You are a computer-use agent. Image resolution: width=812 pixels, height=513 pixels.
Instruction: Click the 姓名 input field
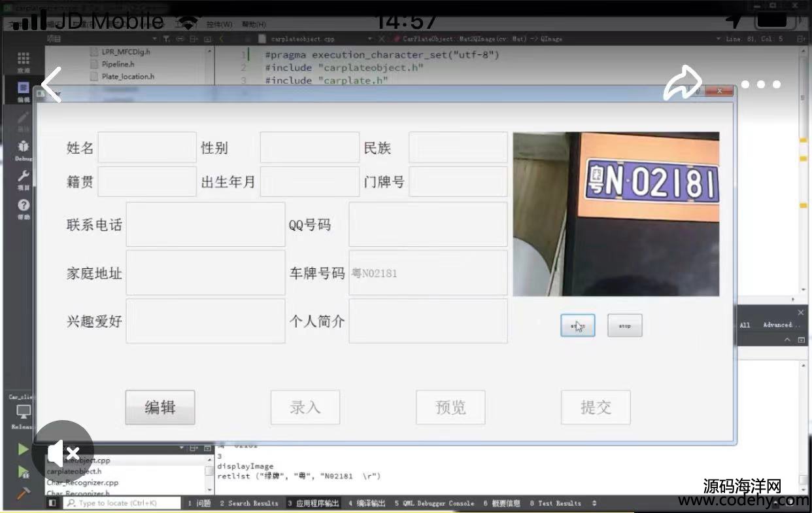pos(147,147)
